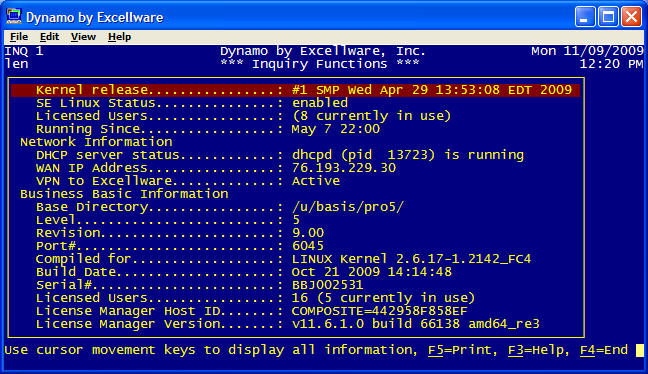648x374 pixels.
Task: Open the View menu
Action: tap(83, 37)
